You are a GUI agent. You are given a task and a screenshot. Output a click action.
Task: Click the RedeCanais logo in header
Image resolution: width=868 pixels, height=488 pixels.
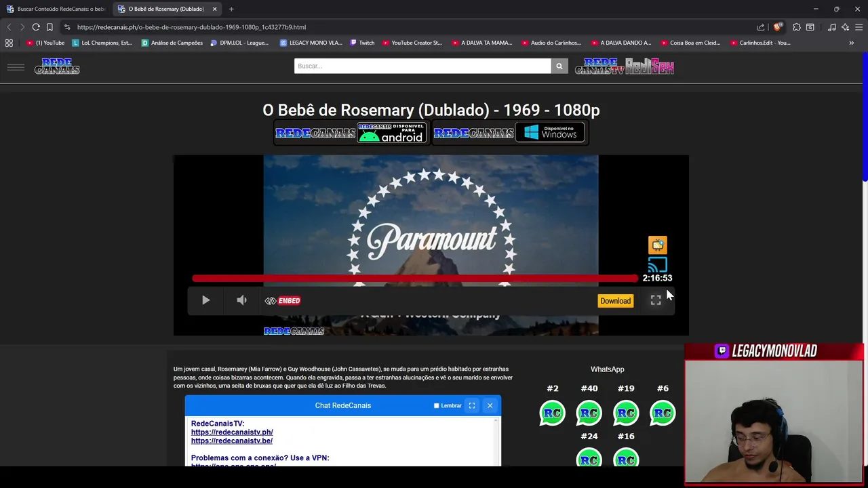[57, 66]
